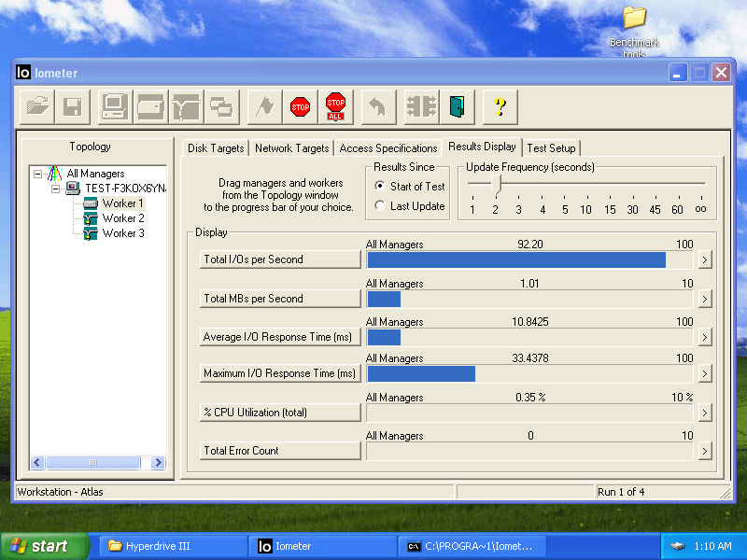Switch to Hyperdrive III taskbar window
The image size is (747, 560).
(174, 546)
